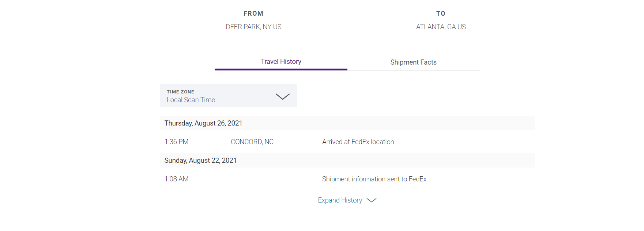Click the Expand History link
644x231 pixels.
click(x=340, y=200)
